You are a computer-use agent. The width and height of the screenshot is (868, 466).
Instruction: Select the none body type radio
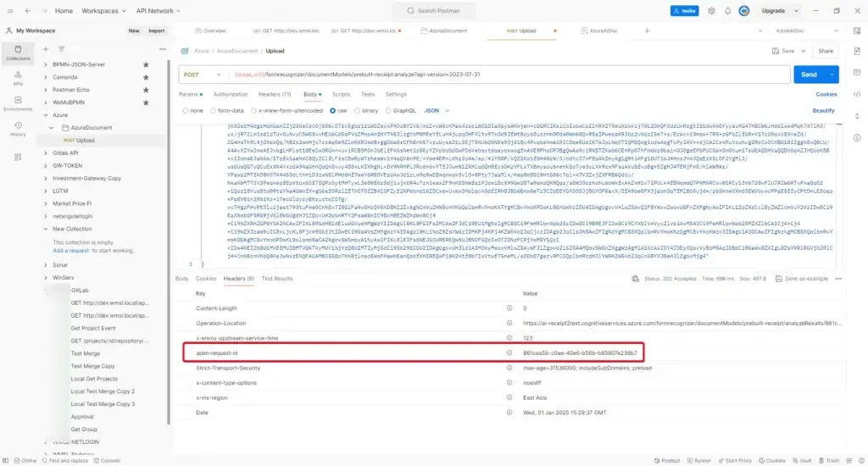tap(186, 111)
